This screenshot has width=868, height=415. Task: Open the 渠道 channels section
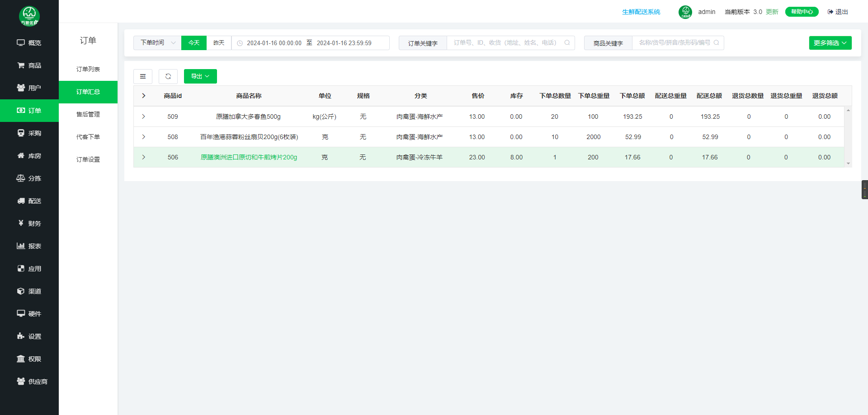coord(29,291)
